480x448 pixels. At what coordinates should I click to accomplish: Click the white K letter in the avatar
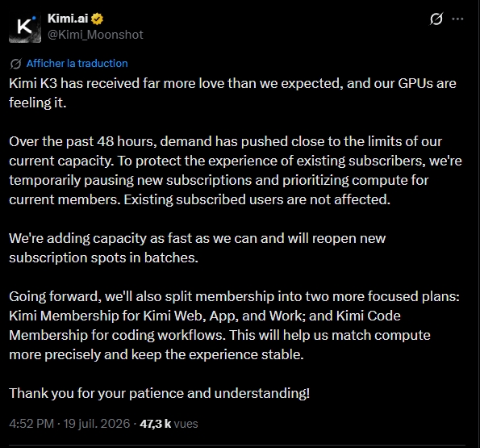(x=24, y=27)
